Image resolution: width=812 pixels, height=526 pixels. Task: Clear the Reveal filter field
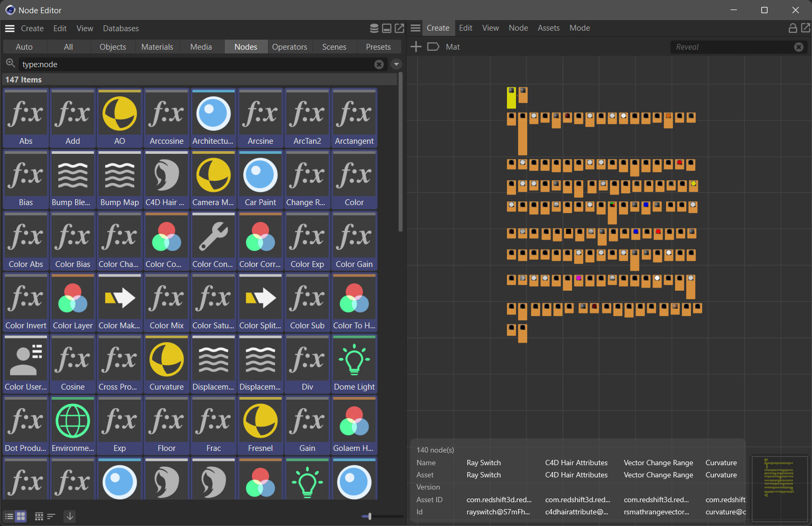(x=799, y=47)
